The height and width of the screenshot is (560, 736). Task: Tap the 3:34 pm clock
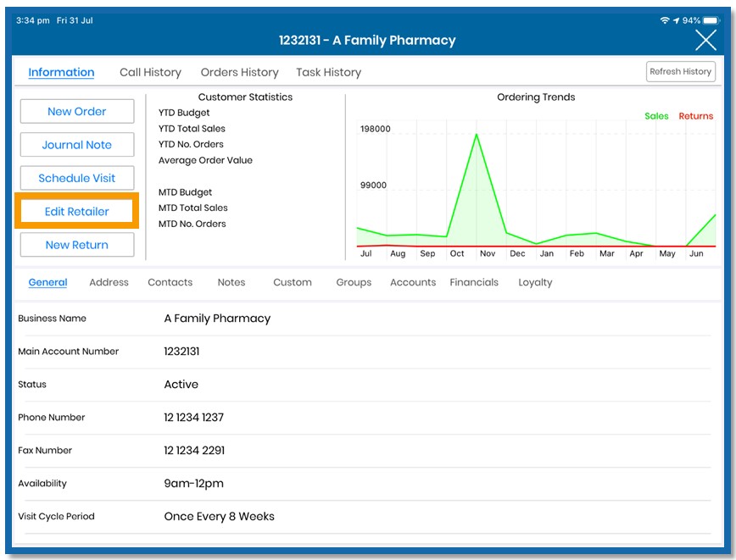pos(32,20)
